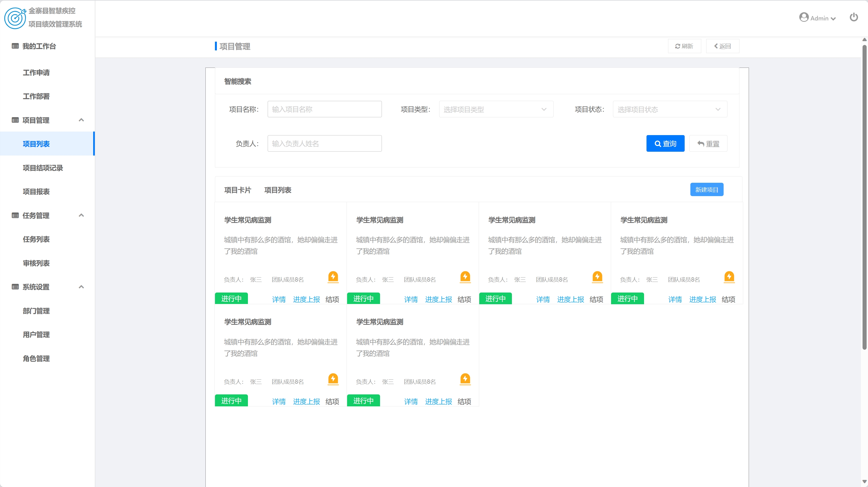Open the 项目类型 dropdown
The height and width of the screenshot is (487, 868).
pos(496,109)
